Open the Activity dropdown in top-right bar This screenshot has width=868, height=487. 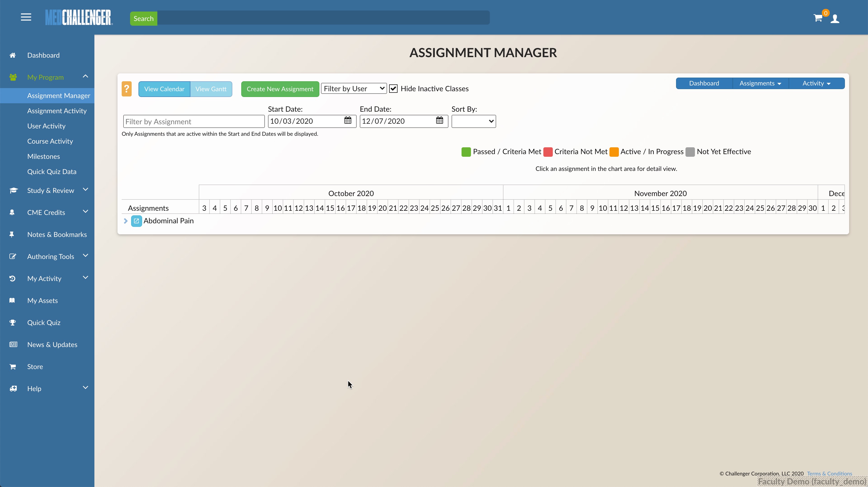[816, 83]
